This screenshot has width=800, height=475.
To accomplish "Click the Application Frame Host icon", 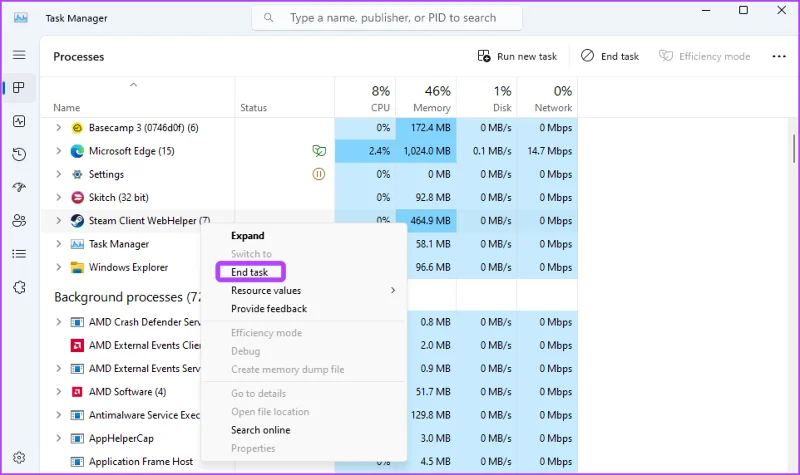I will 77,462.
